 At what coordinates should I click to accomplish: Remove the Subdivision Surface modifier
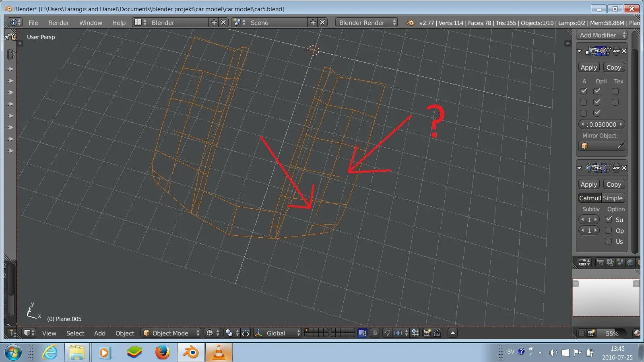[x=624, y=168]
